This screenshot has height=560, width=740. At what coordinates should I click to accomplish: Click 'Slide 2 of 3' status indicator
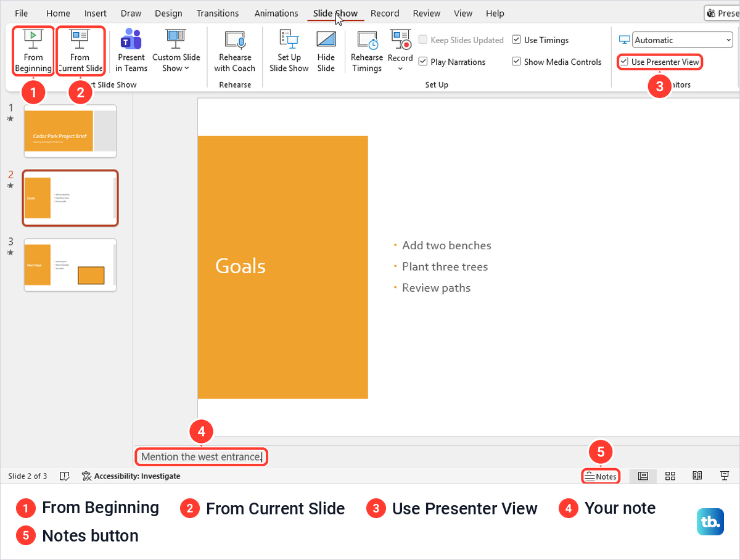tap(28, 476)
